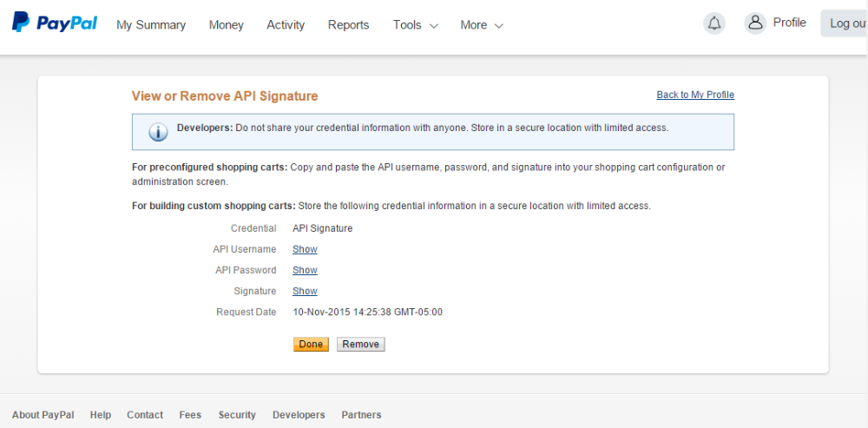Open the Fees footer link
This screenshot has width=868, height=428.
[190, 415]
